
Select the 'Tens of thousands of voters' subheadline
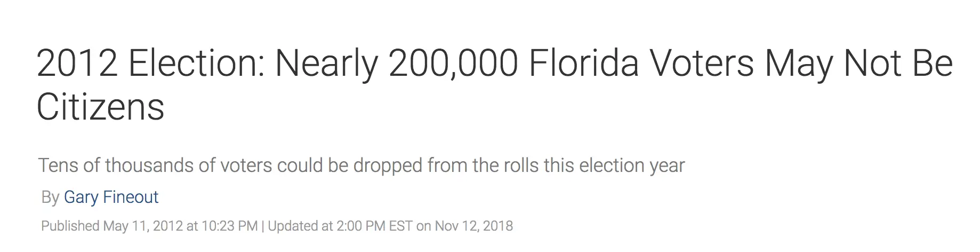point(362,166)
